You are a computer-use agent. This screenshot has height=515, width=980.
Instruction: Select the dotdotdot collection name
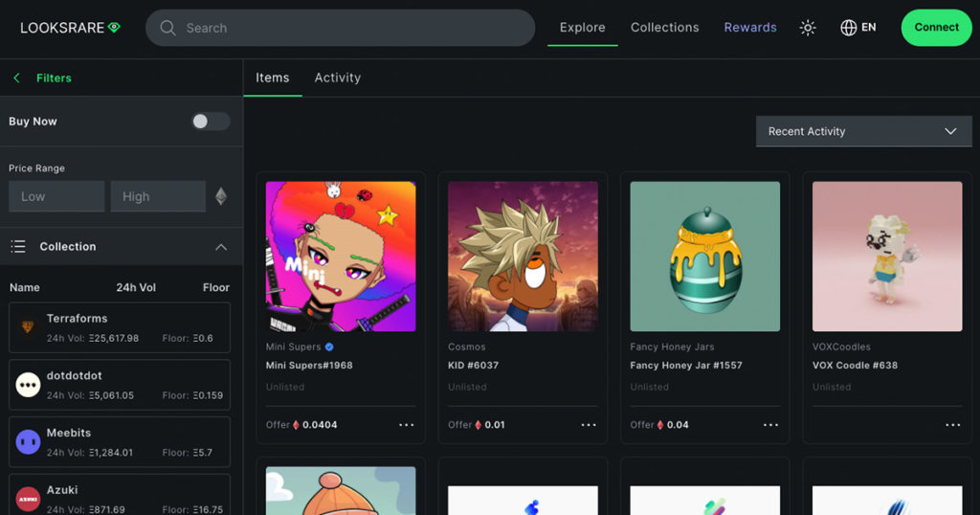[74, 375]
